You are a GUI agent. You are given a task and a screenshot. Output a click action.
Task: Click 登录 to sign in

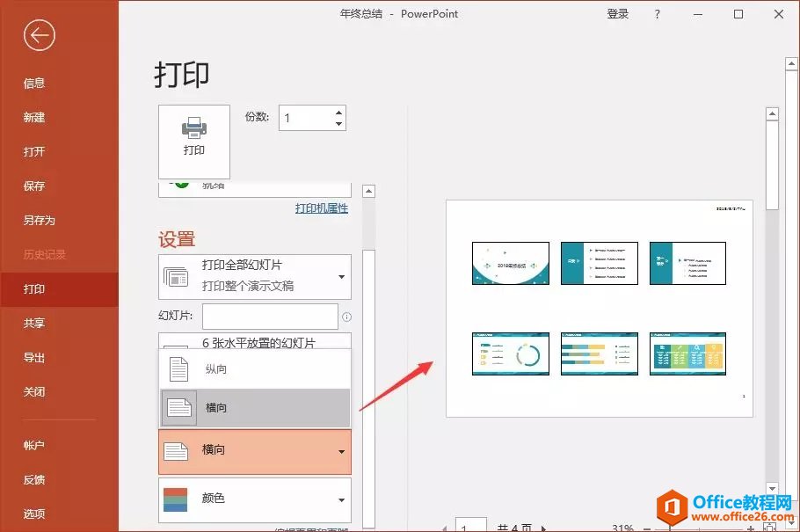tap(618, 14)
